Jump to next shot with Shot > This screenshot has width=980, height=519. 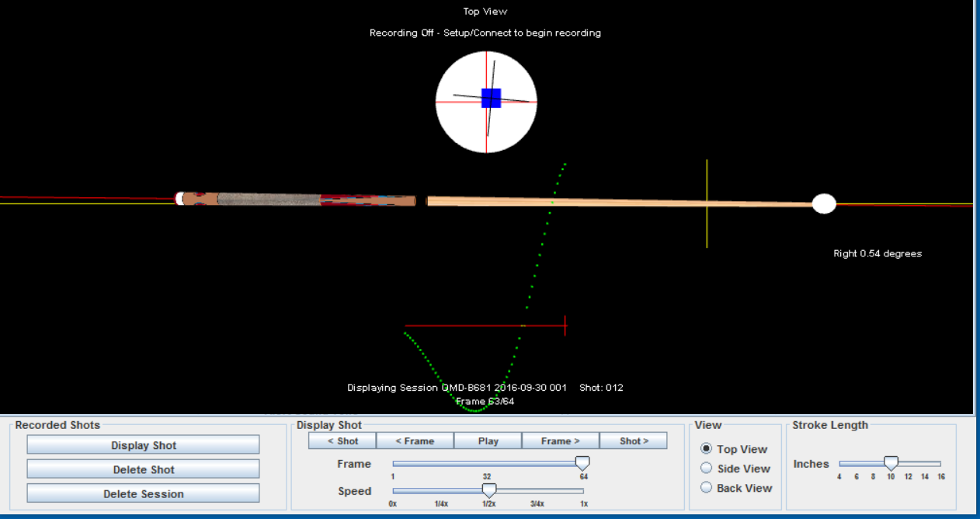633,441
